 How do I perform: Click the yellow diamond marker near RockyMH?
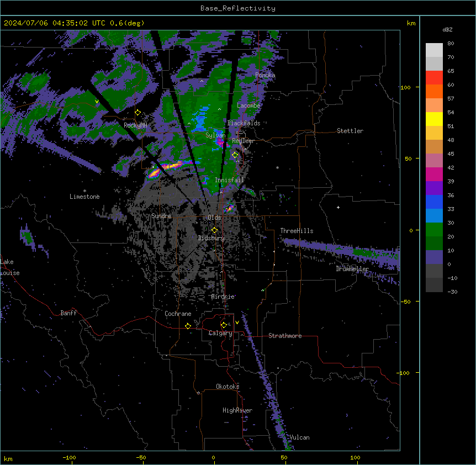point(138,113)
